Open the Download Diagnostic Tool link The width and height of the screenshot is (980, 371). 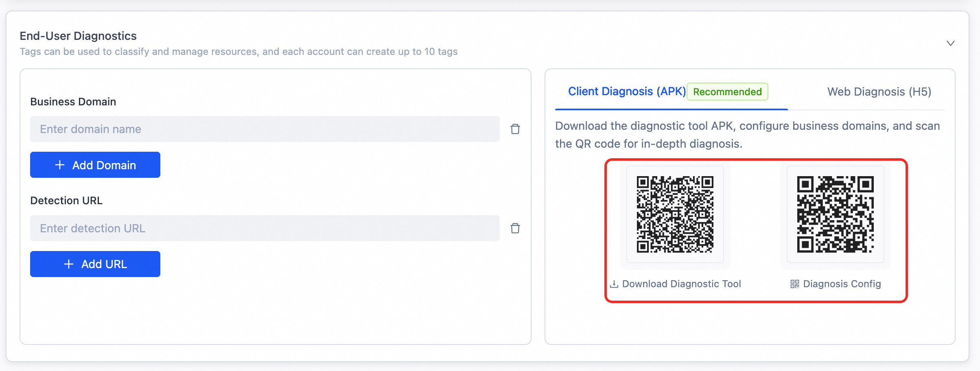tap(682, 284)
